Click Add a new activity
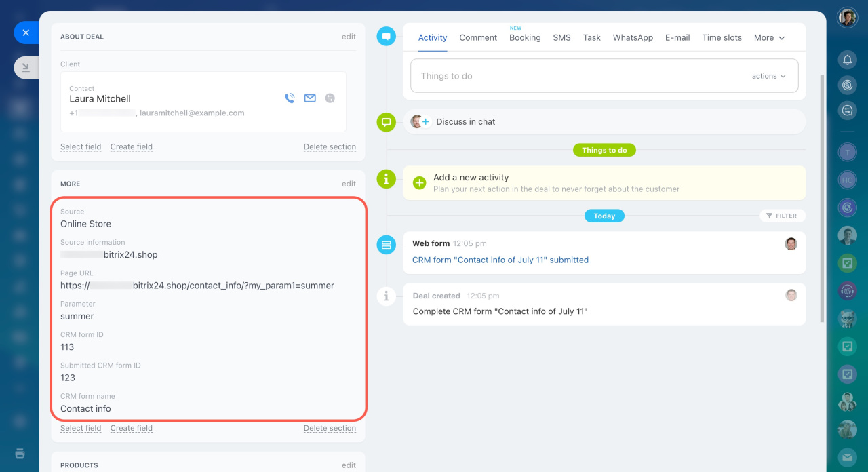The width and height of the screenshot is (868, 472). pos(471,177)
